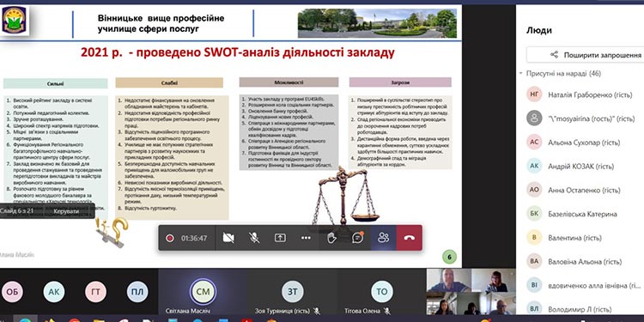Image resolution: width=644 pixels, height=322 pixels.
Task: Select the AK participant tile in bottom strip
Action: [x=54, y=292]
